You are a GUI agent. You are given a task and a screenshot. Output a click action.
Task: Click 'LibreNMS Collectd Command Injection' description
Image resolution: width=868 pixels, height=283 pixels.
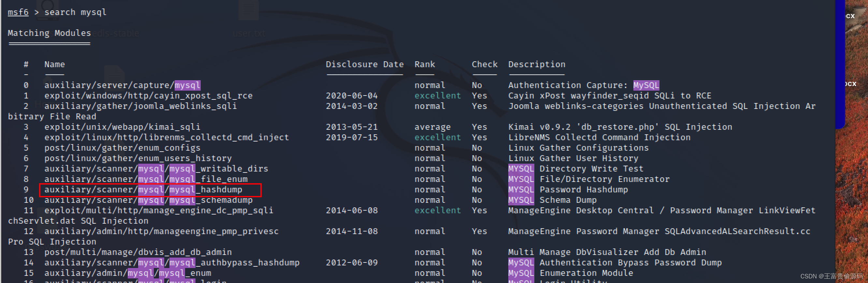599,138
